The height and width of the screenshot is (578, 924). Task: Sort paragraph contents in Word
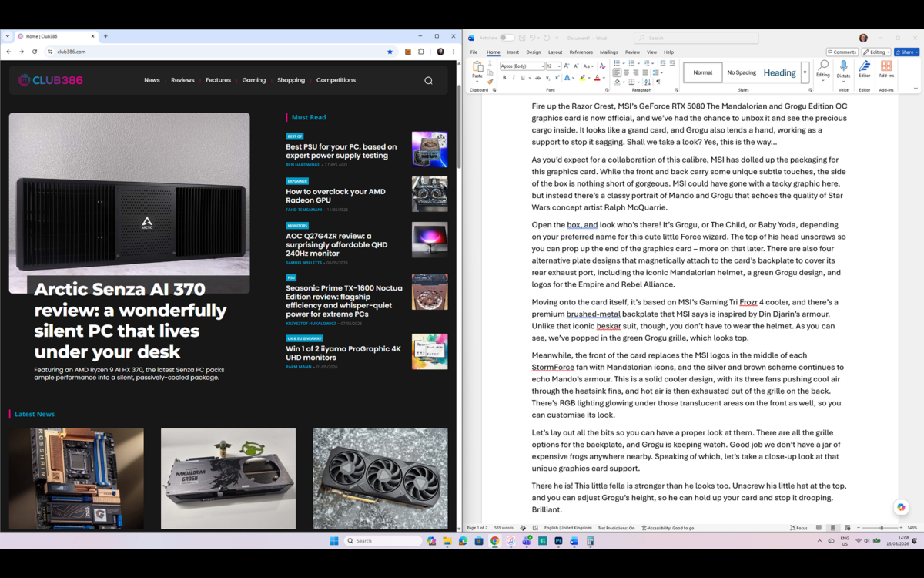[x=648, y=82]
